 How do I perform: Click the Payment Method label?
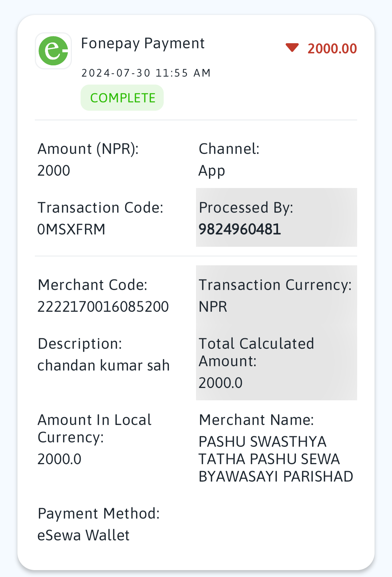[x=99, y=513]
